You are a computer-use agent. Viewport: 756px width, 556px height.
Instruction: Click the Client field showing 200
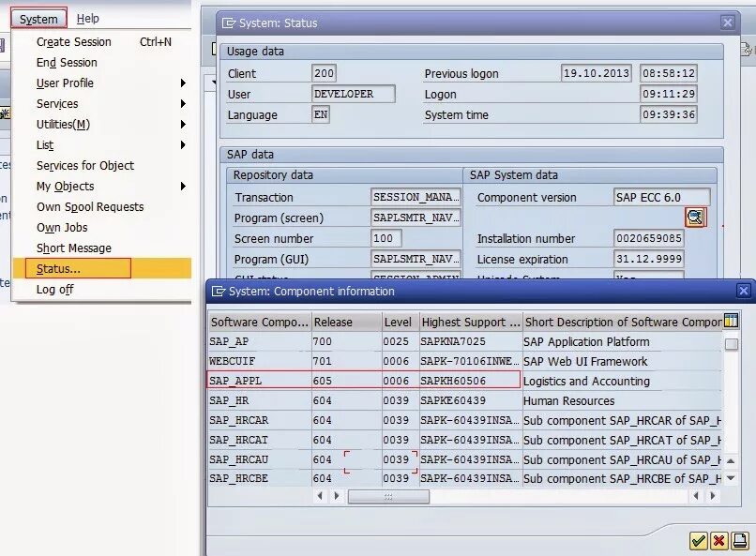tap(324, 73)
